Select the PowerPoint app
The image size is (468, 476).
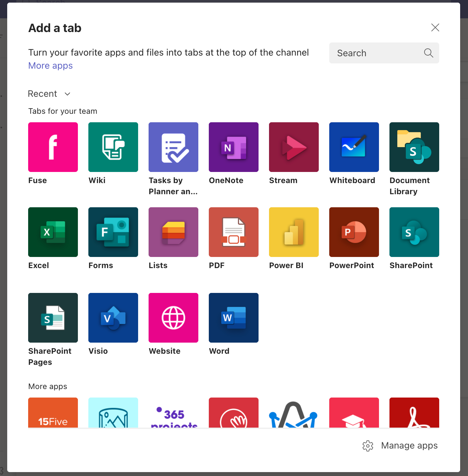354,232
